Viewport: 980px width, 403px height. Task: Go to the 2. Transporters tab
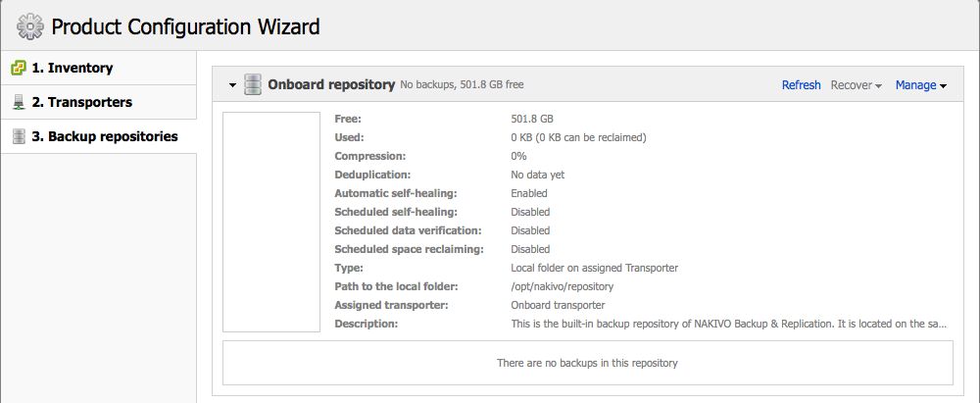pos(98,102)
